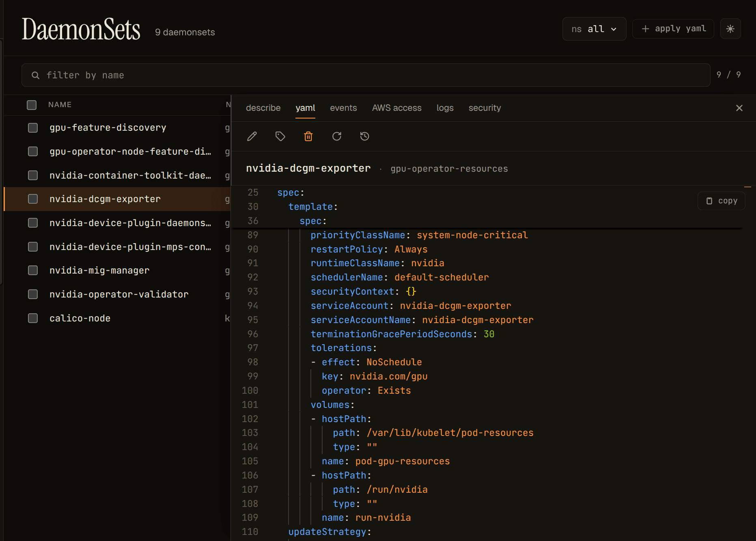Click the restartPolicy: Always line
Screen dimensions: 756x541
pos(369,249)
